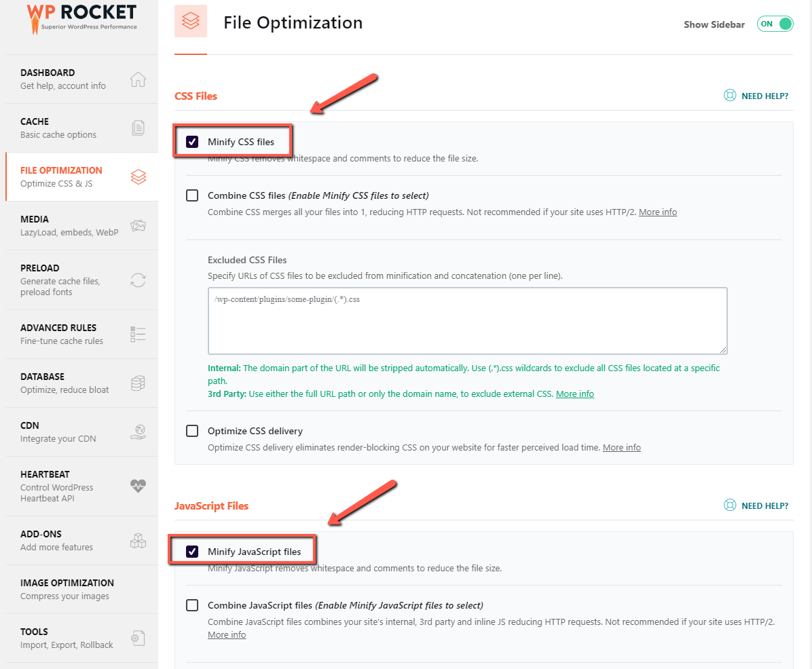Click the Preload refresh arrows icon

(x=138, y=280)
